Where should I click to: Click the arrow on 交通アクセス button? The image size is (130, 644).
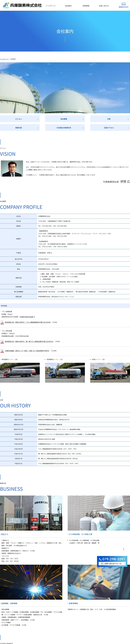[128, 128]
